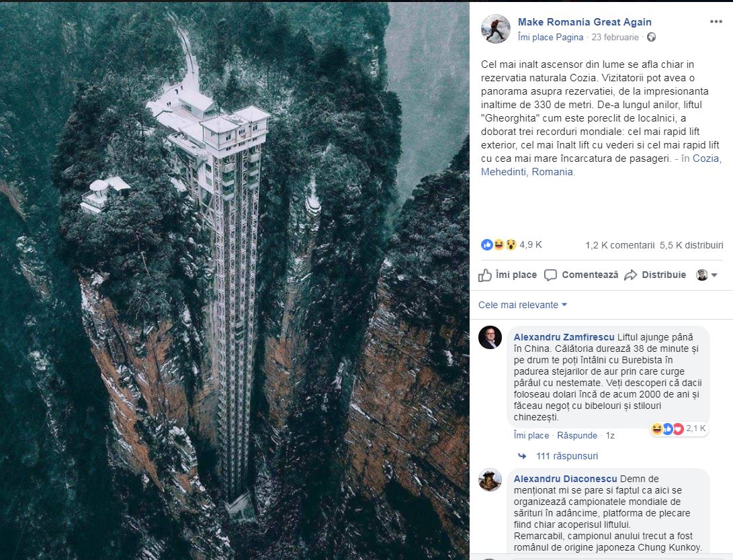Screen dimensions: 733x560
Task: Click the elevator photo
Action: tap(234, 280)
